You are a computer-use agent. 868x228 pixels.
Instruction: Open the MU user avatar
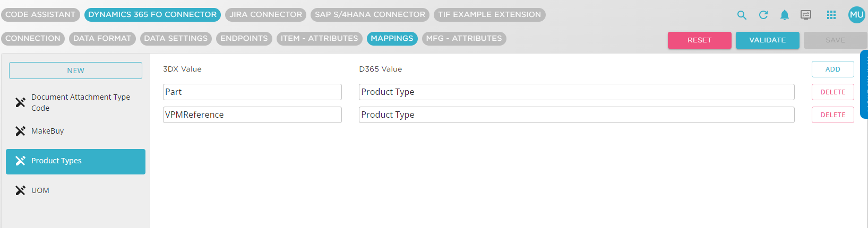pyautogui.click(x=856, y=15)
